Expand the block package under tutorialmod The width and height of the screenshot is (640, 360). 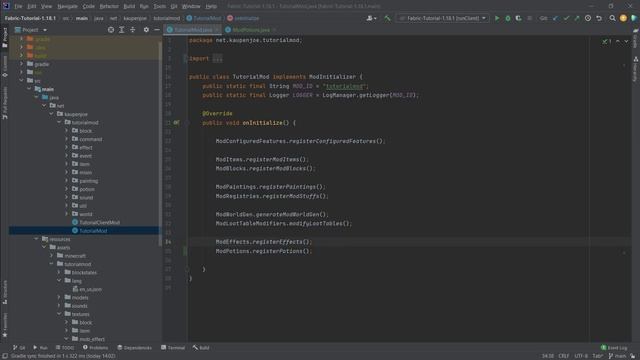tap(67, 131)
